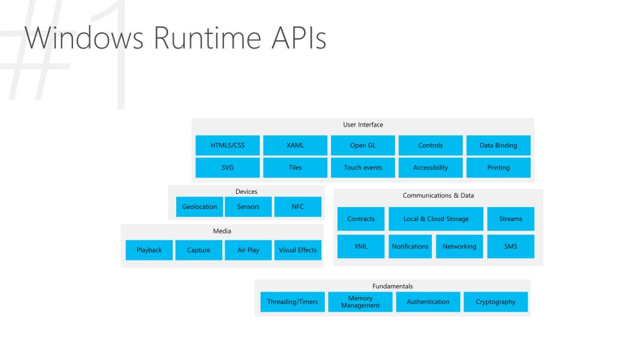Click the Tiles box
This screenshot has height=362, width=644.
295,167
